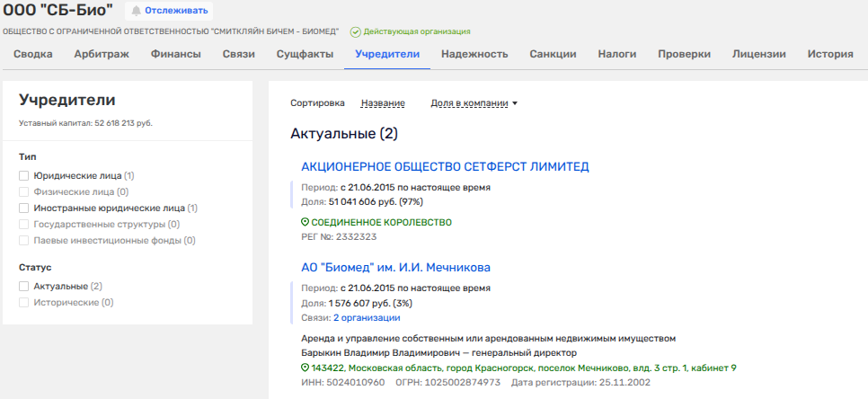Check the Актуальные status checkbox

[24, 287]
